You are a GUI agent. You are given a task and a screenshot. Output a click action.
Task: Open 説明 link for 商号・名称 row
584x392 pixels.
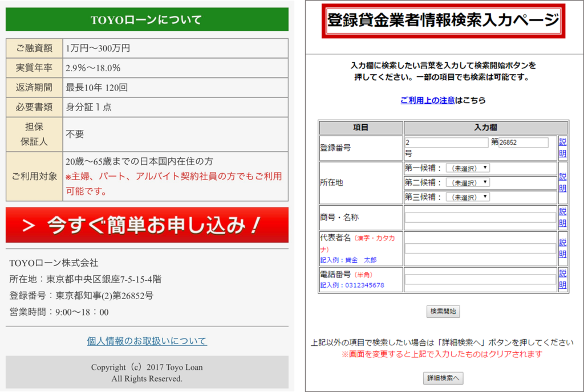click(x=563, y=217)
